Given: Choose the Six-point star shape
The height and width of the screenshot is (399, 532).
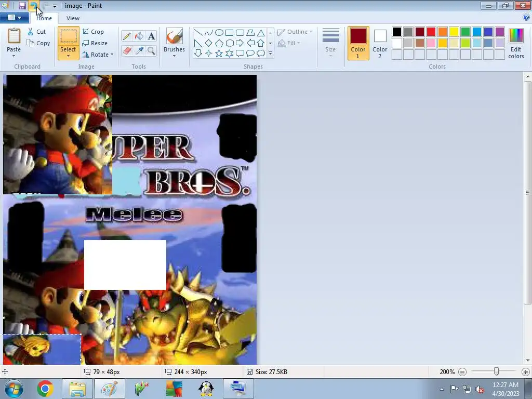Looking at the screenshot, I should click(229, 54).
